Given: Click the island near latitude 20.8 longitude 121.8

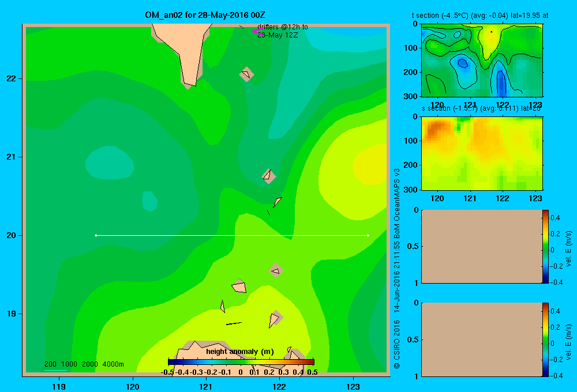Looking at the screenshot, I should [269, 176].
